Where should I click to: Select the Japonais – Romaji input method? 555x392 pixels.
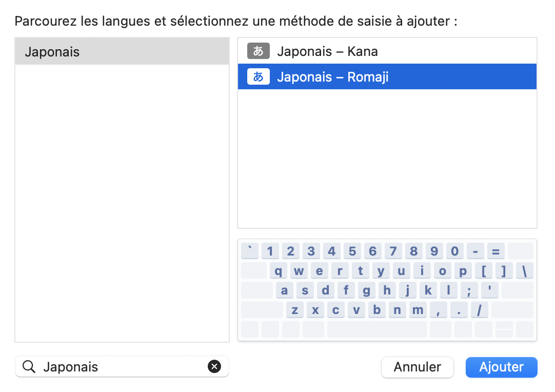pyautogui.click(x=332, y=77)
